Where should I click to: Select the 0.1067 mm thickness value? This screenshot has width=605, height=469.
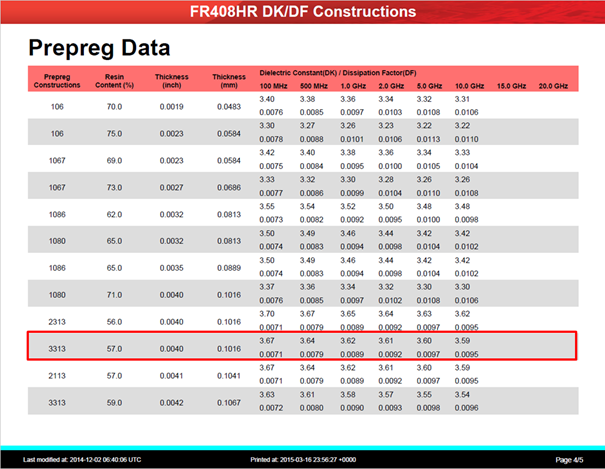tap(229, 402)
